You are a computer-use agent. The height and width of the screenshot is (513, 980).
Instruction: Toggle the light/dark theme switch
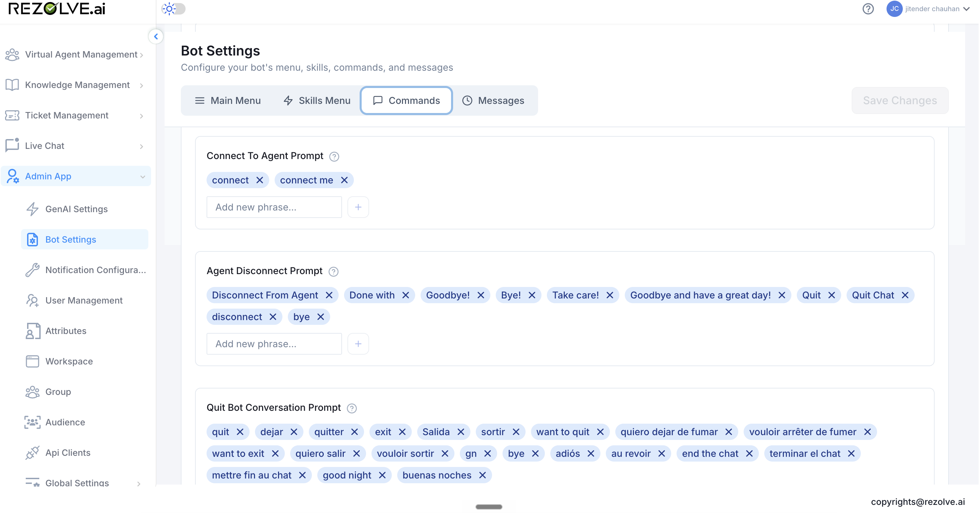[173, 9]
